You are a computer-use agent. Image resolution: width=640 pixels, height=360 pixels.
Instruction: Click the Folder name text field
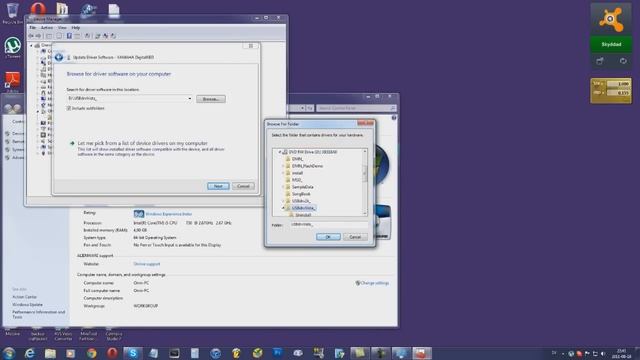(x=329, y=224)
